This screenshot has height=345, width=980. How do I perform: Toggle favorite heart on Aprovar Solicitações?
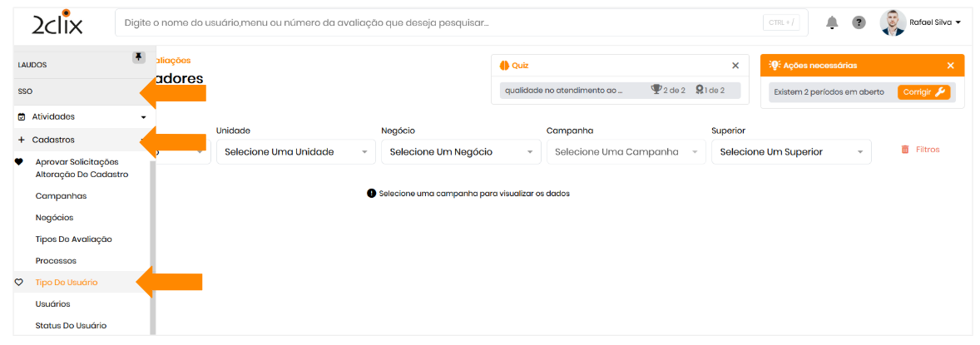click(x=19, y=161)
